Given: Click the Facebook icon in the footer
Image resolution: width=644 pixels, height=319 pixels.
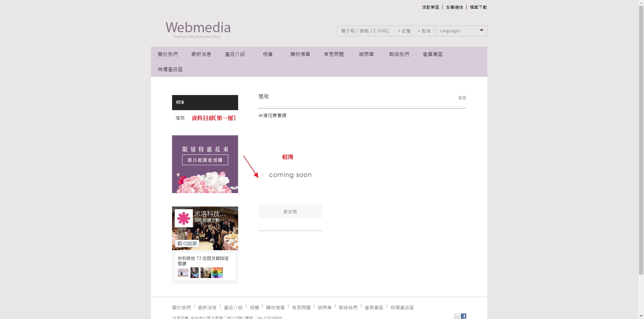Looking at the screenshot, I should coord(464,316).
